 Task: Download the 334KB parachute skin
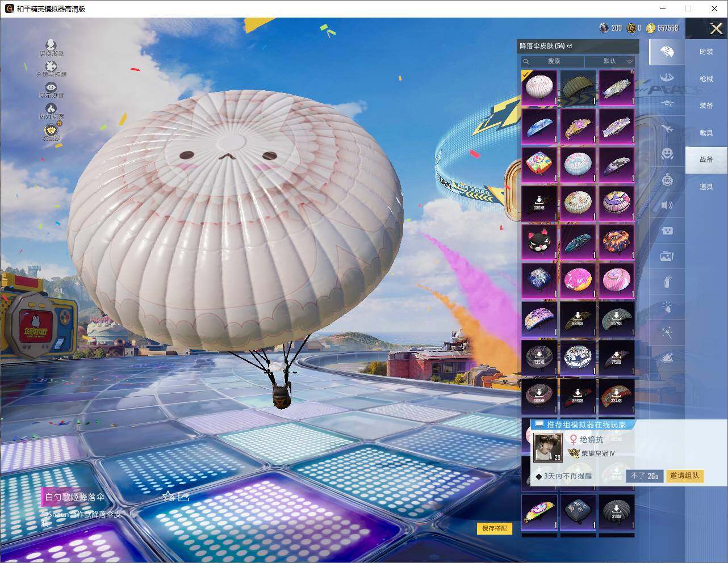[617, 396]
